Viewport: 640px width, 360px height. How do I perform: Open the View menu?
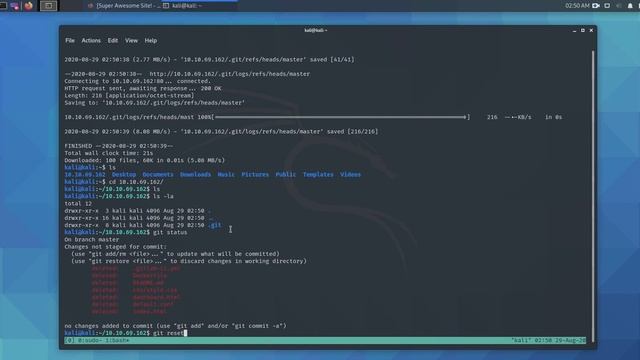(x=131, y=40)
